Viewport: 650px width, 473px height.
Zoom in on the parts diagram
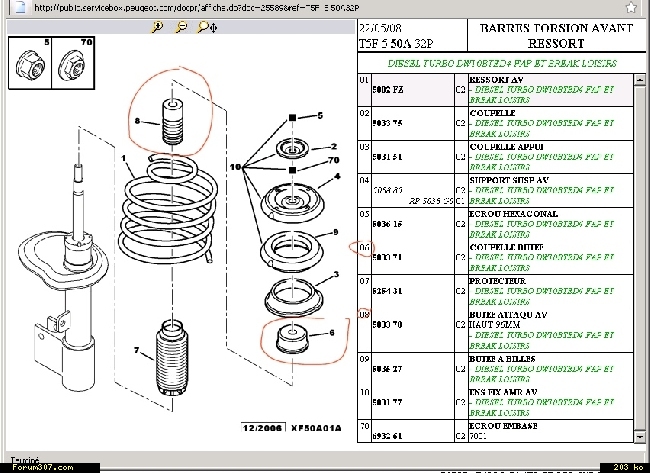click(157, 27)
